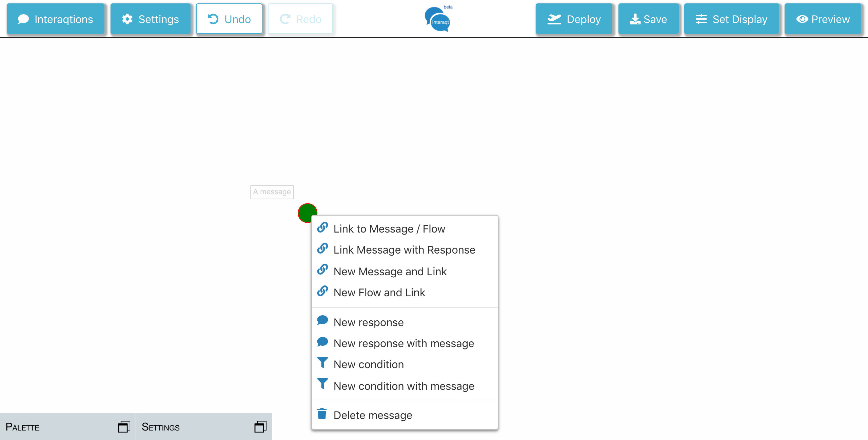Screen dimensions: 868x440
Task: Expand the bottom Settings panel icon
Action: pos(260,426)
